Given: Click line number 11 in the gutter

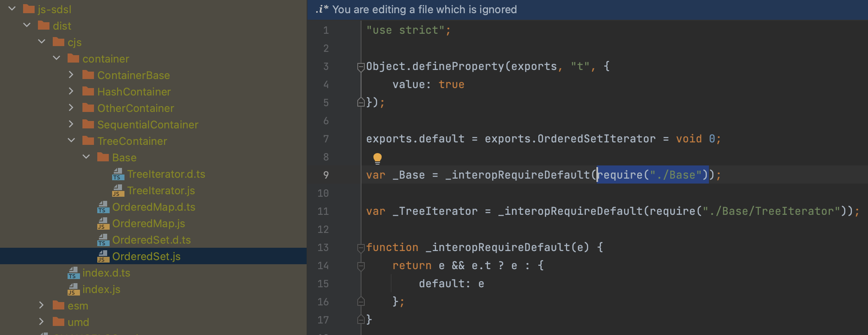Looking at the screenshot, I should pos(323,211).
